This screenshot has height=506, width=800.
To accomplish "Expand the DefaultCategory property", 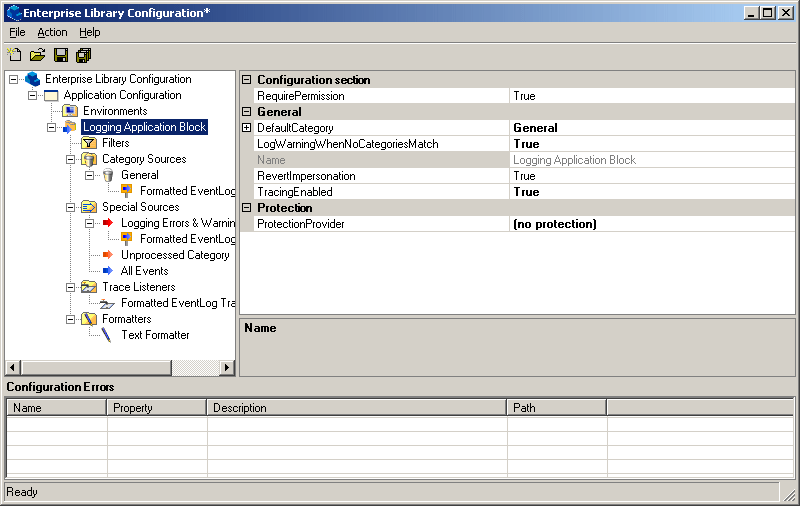I will 247,128.
